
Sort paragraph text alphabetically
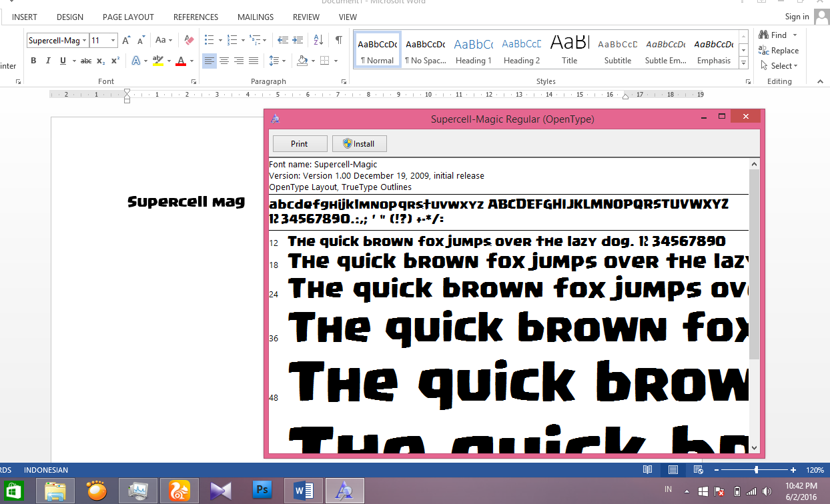pos(318,40)
